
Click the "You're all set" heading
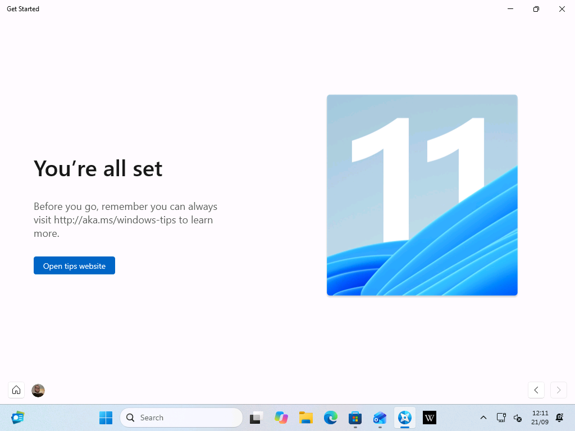tap(98, 168)
